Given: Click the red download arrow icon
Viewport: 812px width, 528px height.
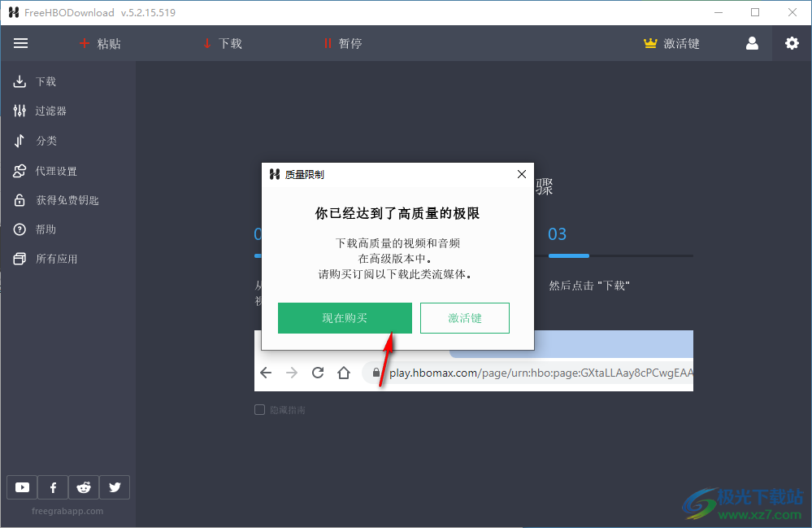Looking at the screenshot, I should 207,43.
